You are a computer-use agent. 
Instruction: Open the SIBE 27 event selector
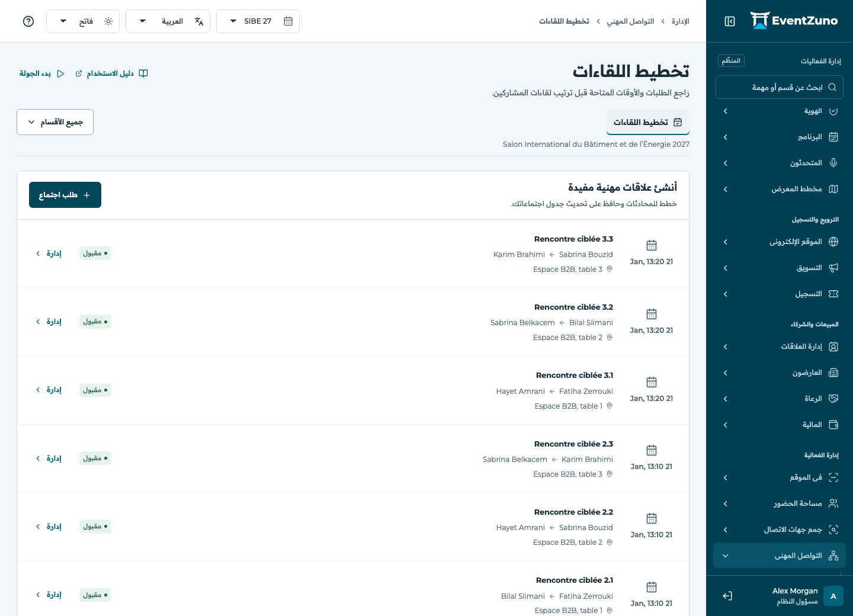[x=258, y=21]
